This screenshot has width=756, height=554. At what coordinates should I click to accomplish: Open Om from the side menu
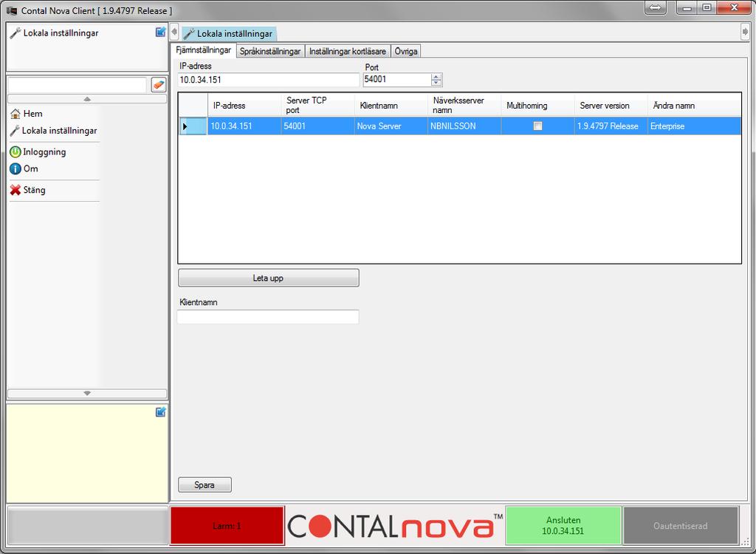pyautogui.click(x=31, y=169)
